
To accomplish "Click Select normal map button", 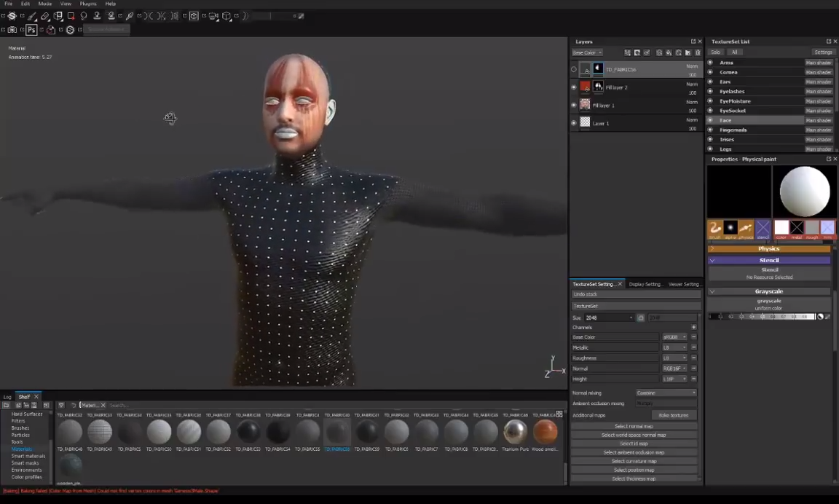I will coord(634,426).
